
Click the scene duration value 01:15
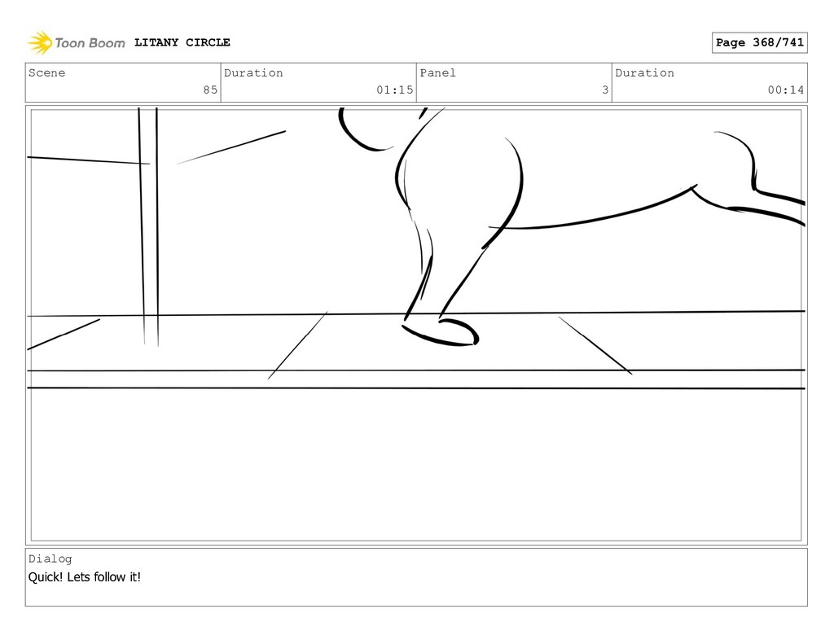pyautogui.click(x=395, y=90)
